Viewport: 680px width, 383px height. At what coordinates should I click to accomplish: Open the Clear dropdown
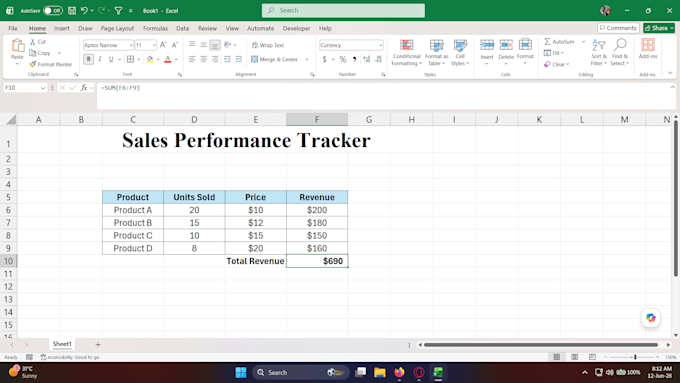[556, 64]
